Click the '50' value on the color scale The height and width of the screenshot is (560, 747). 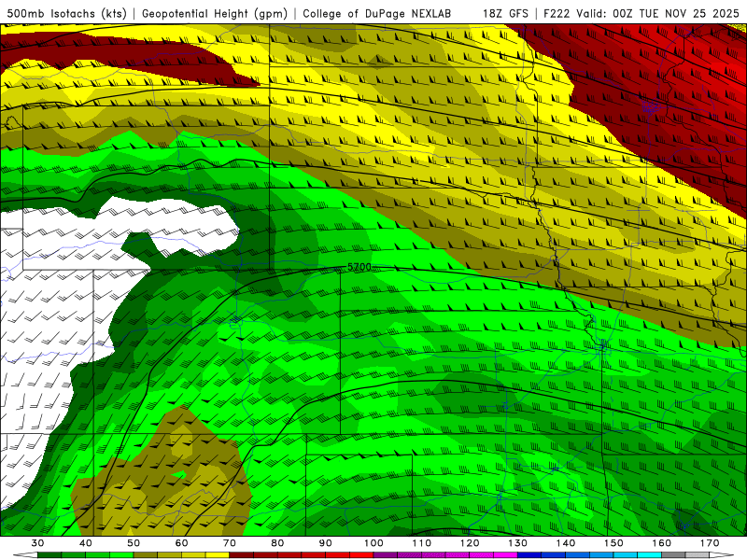[134, 543]
